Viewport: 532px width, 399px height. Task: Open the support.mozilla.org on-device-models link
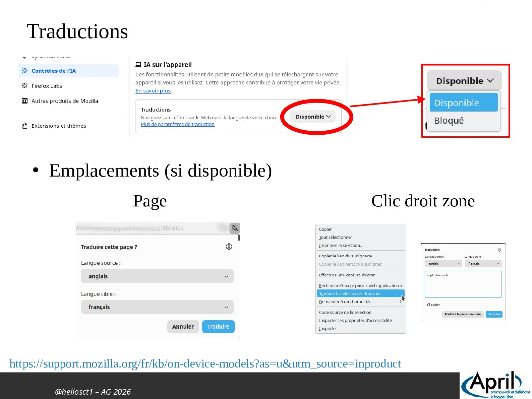point(205,363)
